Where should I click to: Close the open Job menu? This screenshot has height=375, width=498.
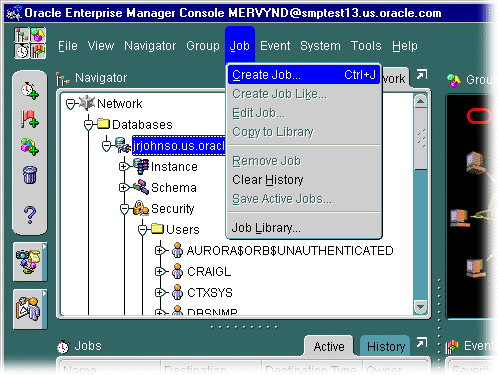240,46
